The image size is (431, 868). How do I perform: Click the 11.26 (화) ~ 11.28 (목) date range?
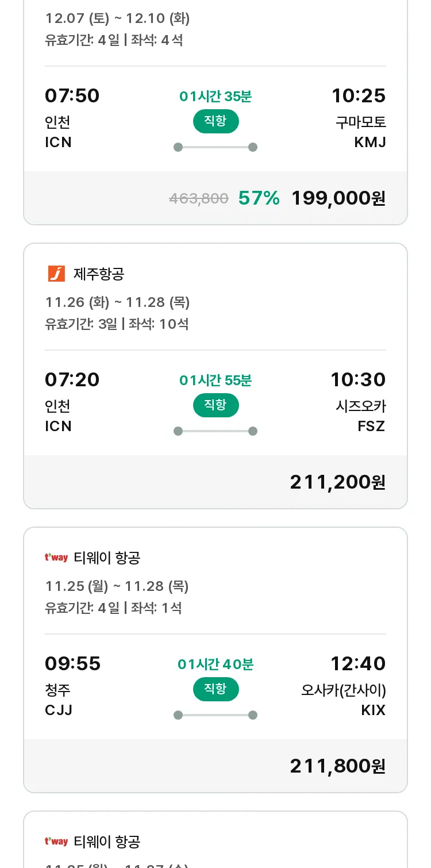[x=117, y=302]
